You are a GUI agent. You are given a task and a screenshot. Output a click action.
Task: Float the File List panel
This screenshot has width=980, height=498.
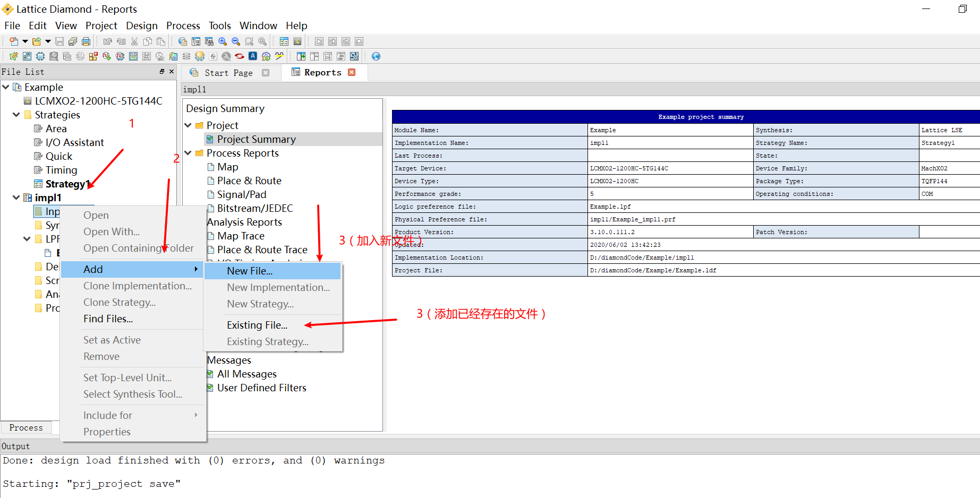(x=162, y=71)
